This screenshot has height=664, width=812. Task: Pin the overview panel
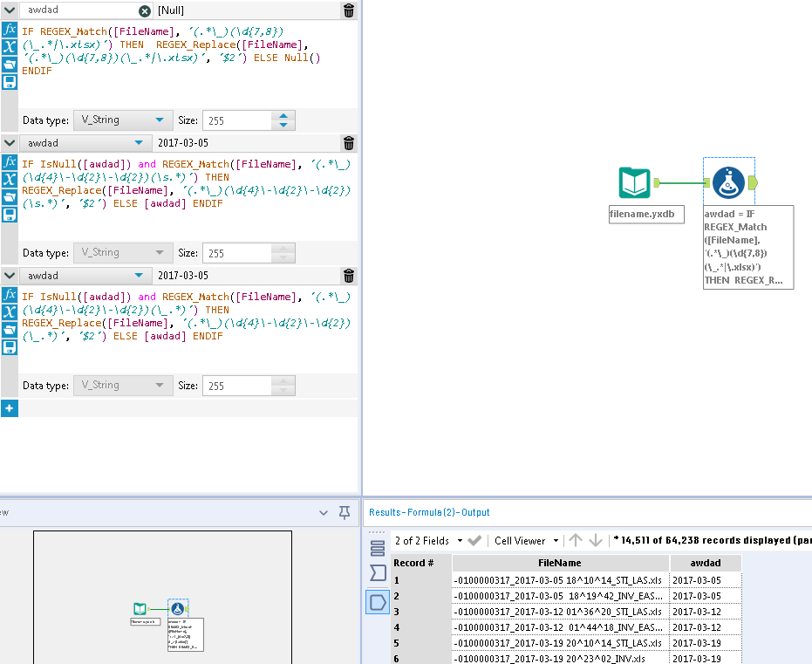coord(345,512)
